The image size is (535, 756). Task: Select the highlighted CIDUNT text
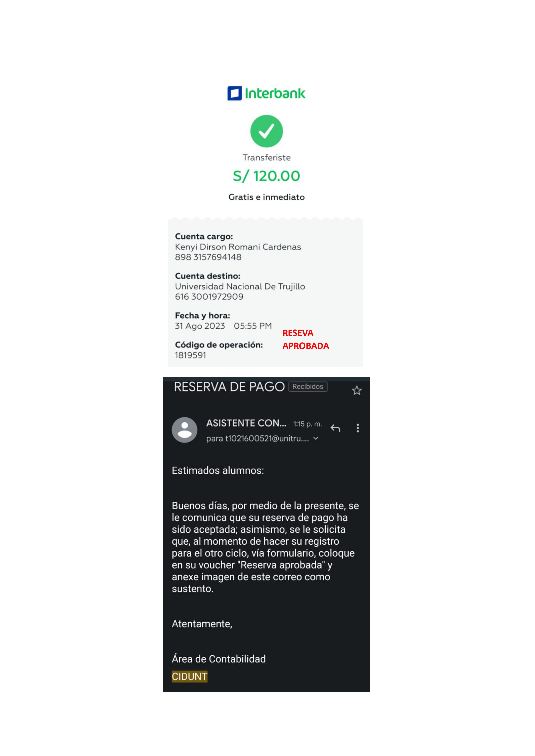point(189,676)
